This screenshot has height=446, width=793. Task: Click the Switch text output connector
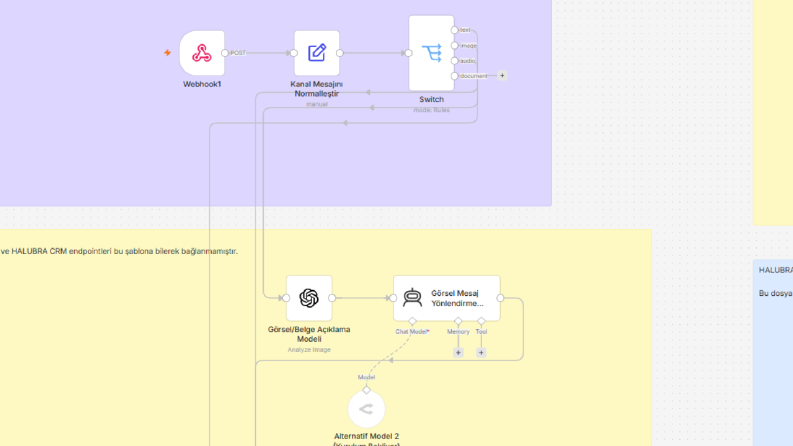(x=454, y=30)
